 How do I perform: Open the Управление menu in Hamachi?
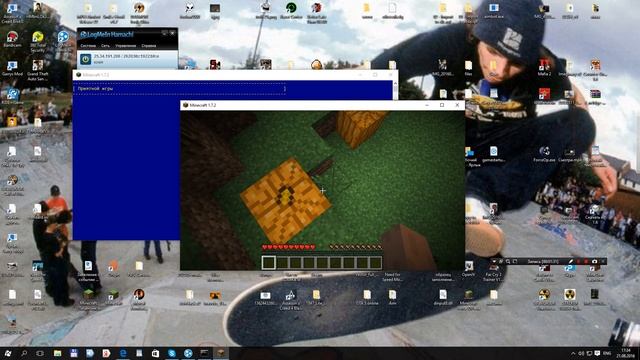tap(125, 46)
